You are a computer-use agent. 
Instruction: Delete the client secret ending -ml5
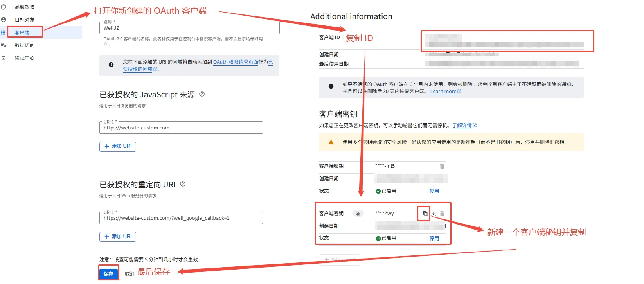click(442, 166)
